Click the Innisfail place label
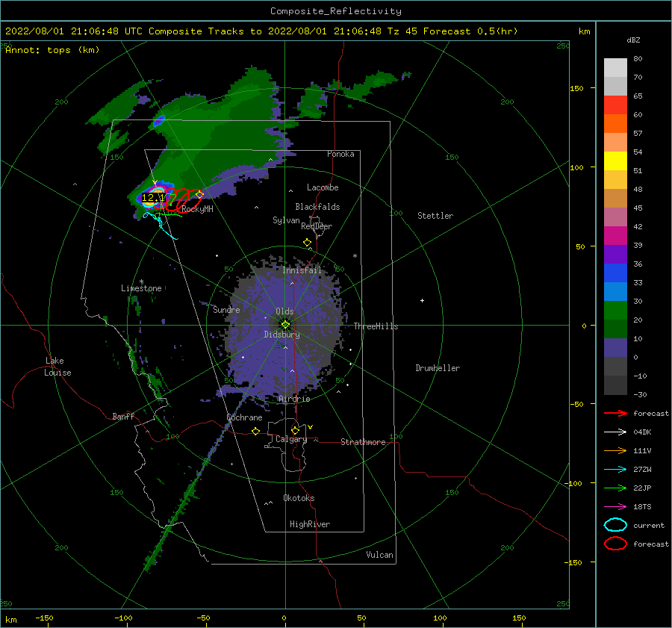 302,270
